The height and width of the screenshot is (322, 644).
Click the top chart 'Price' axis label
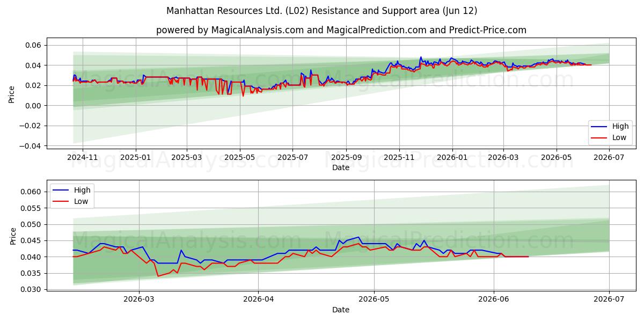[x=12, y=94]
